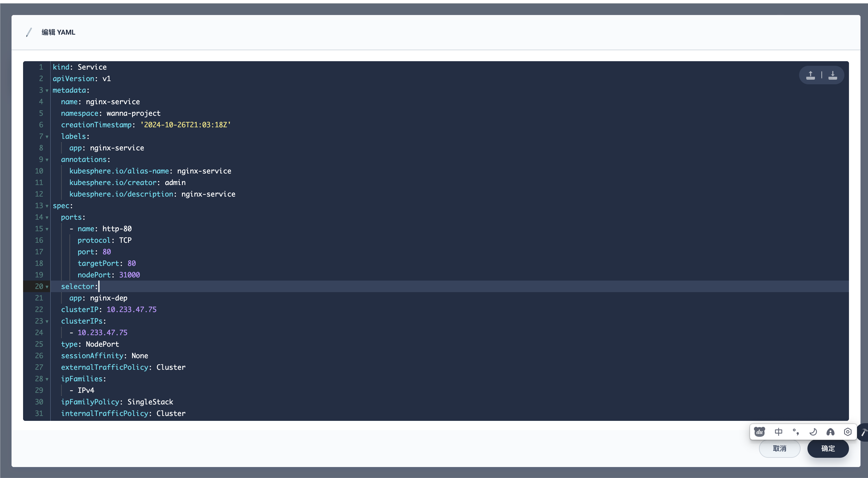Click the 'sessionAffinity: None' line

104,356
